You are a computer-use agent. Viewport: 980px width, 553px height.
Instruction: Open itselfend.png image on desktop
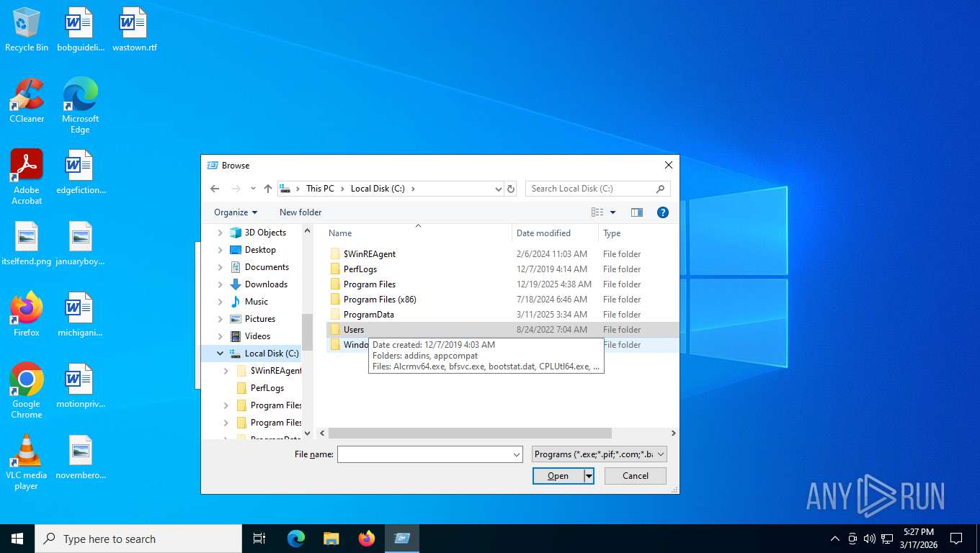[27, 244]
